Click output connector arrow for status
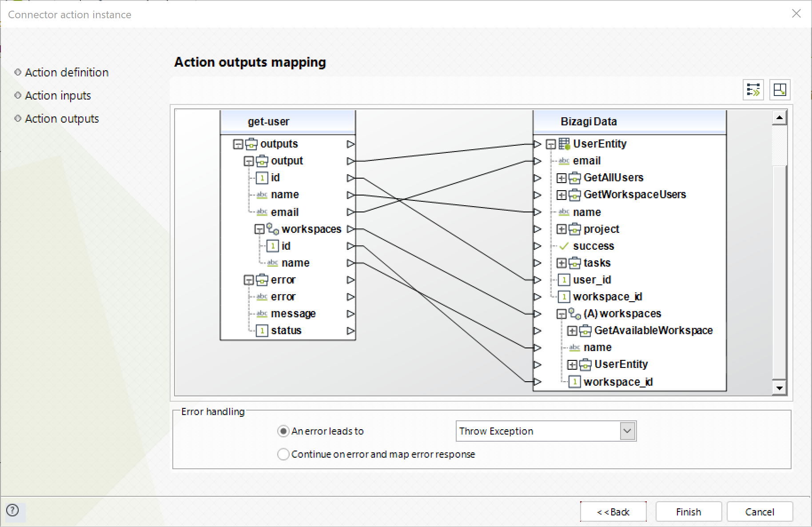Image resolution: width=812 pixels, height=527 pixels. point(351,331)
